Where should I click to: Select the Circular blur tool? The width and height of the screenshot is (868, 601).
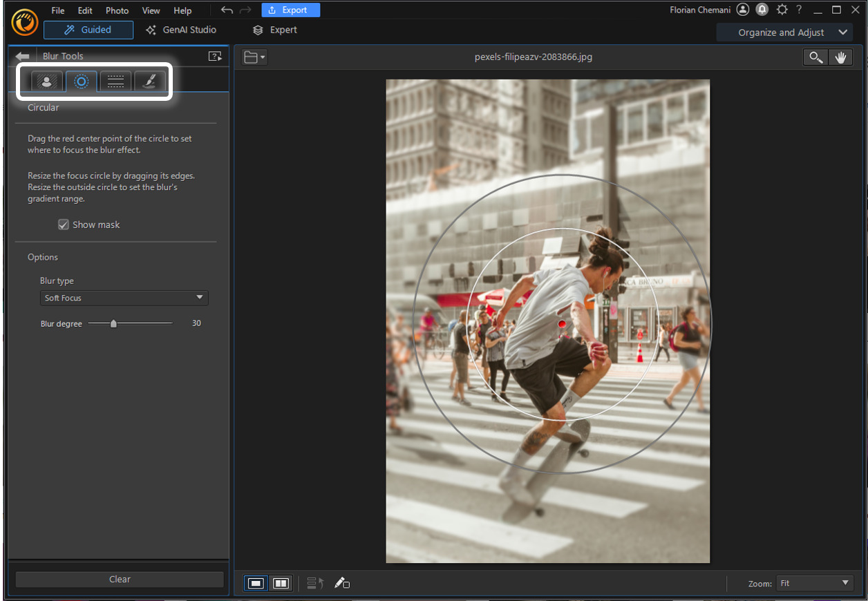tap(81, 81)
